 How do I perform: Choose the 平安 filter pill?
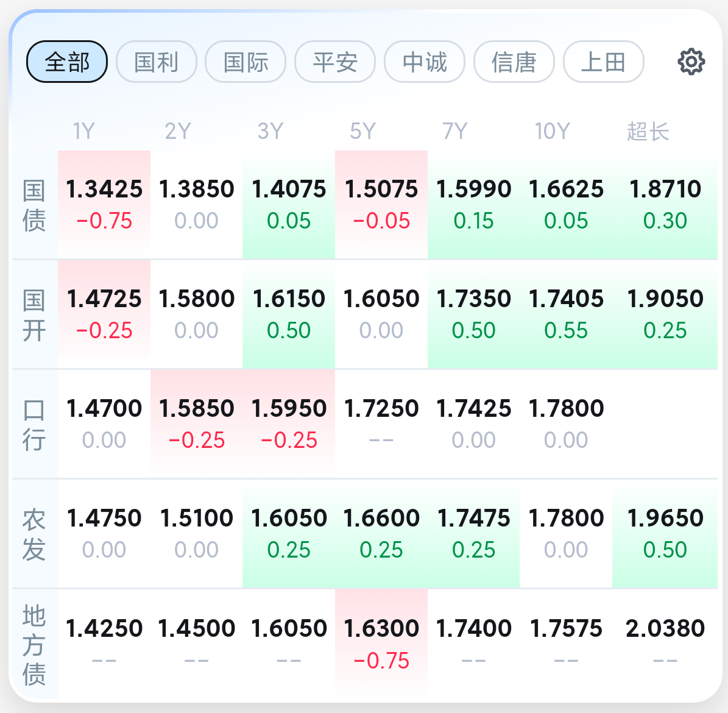pyautogui.click(x=335, y=62)
